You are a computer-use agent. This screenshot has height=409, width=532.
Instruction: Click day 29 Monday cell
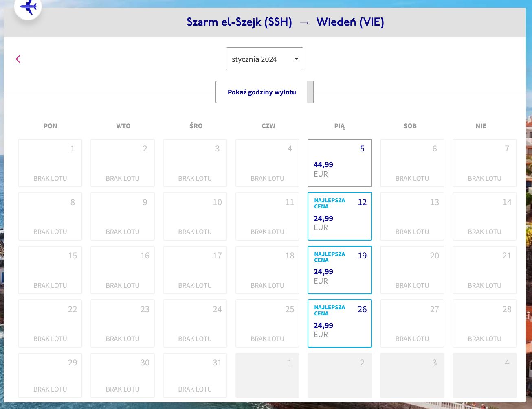pyautogui.click(x=50, y=375)
